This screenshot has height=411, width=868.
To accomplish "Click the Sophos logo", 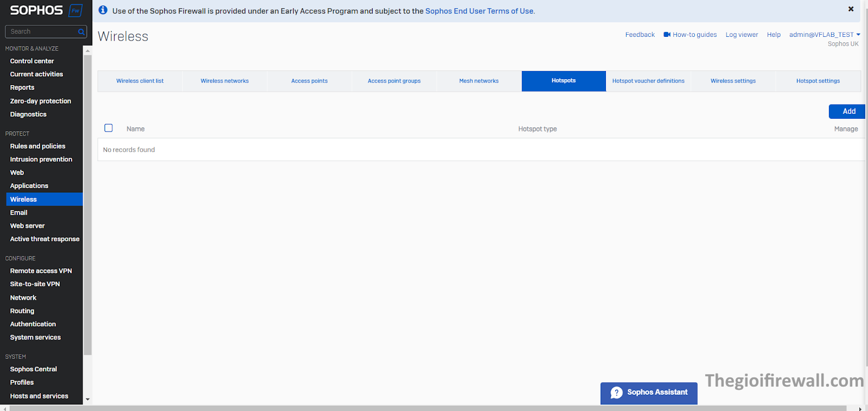I will pyautogui.click(x=46, y=10).
